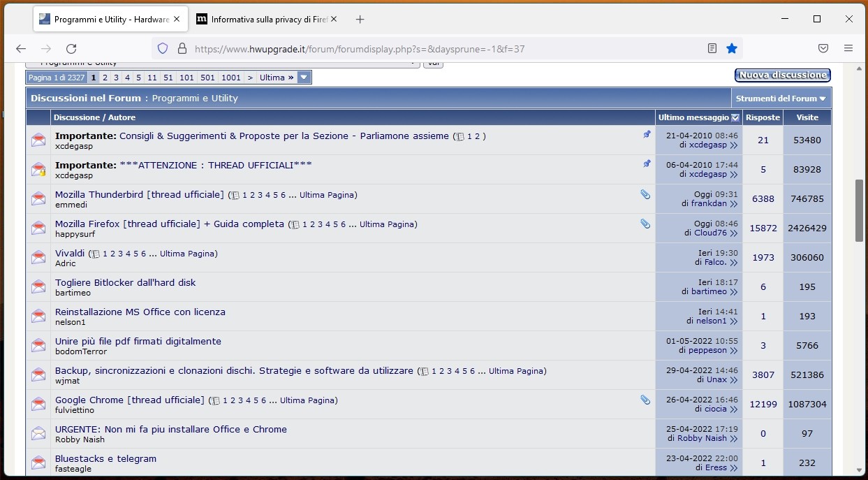
Task: Toggle reader view in the address bar
Action: (712, 48)
